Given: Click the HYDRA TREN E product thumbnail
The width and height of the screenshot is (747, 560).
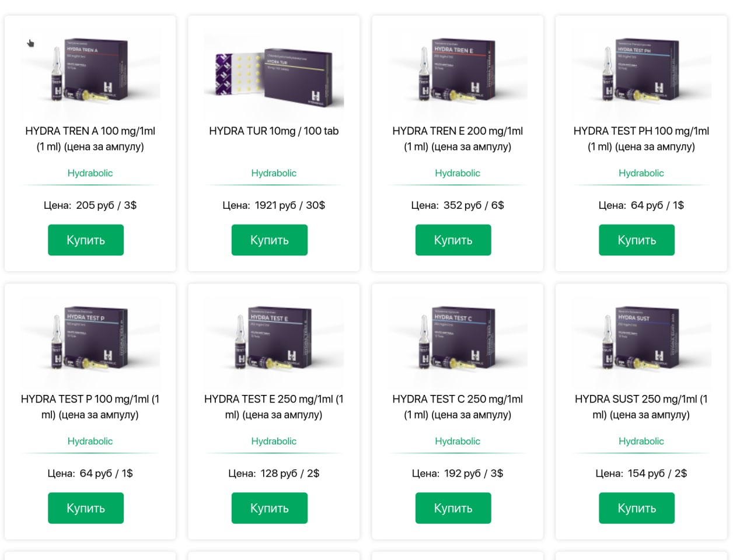Looking at the screenshot, I should pyautogui.click(x=458, y=73).
